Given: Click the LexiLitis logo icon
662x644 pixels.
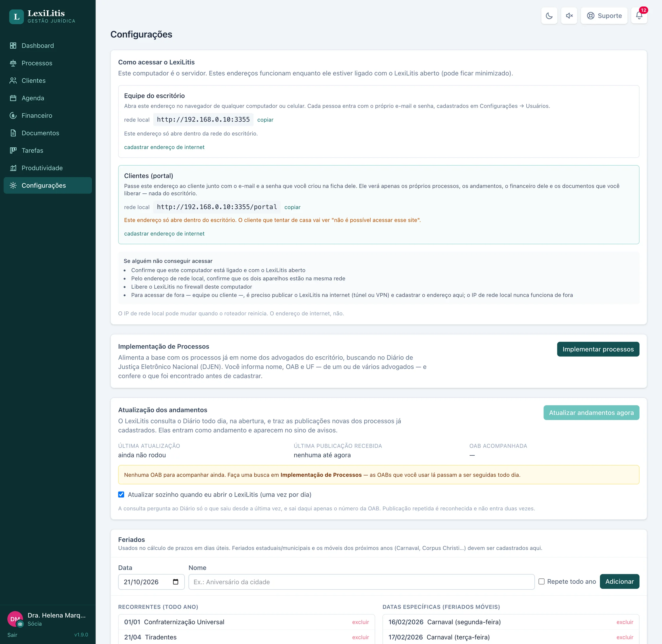Looking at the screenshot, I should [x=16, y=17].
